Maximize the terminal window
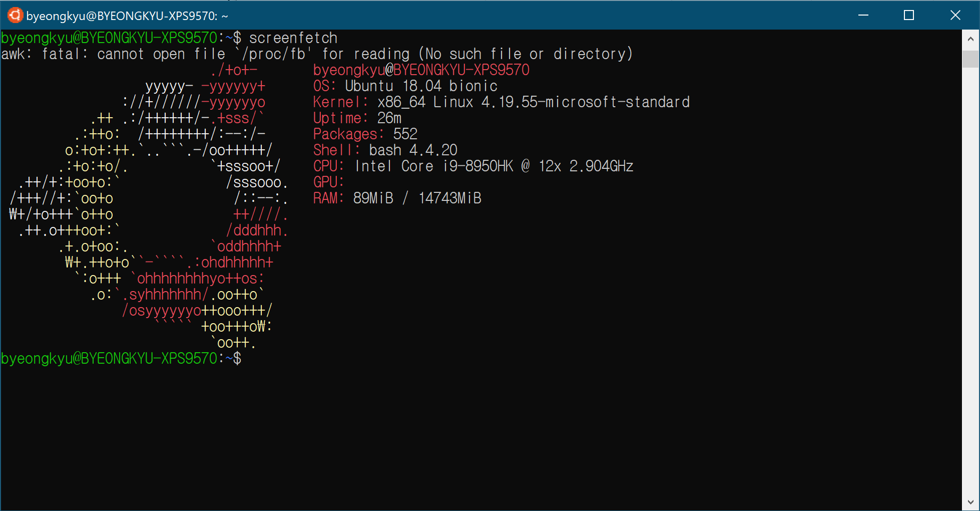 tap(909, 16)
